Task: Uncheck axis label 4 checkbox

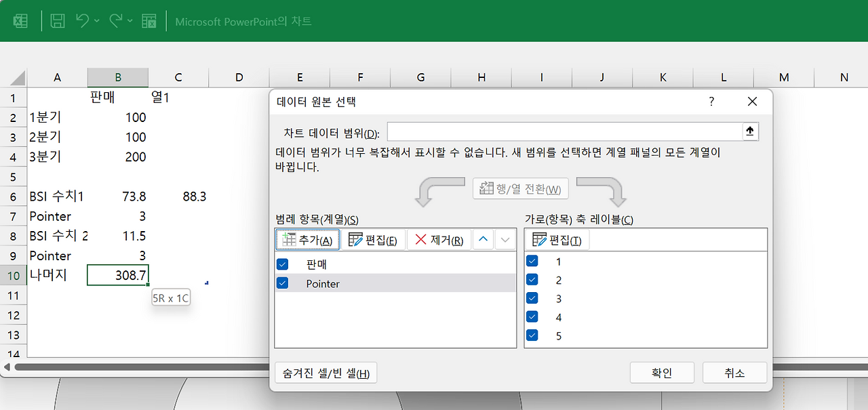Action: pos(532,316)
